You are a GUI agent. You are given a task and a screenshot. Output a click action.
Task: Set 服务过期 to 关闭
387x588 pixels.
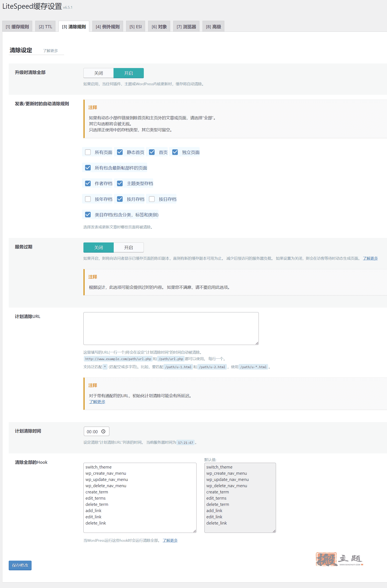(x=99, y=248)
